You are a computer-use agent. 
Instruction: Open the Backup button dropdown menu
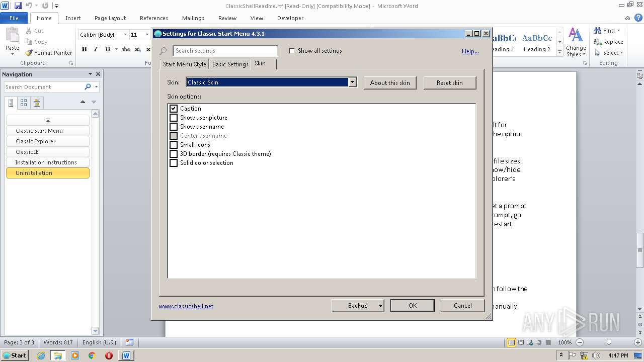[x=380, y=306]
